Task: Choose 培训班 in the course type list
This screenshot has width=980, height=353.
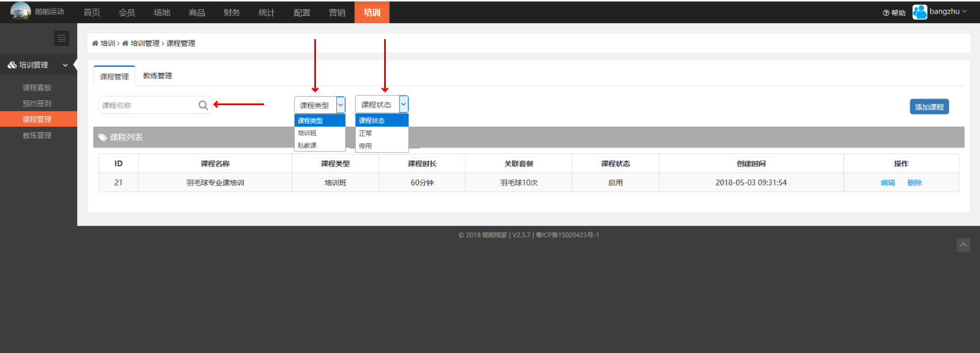Action: [320, 133]
